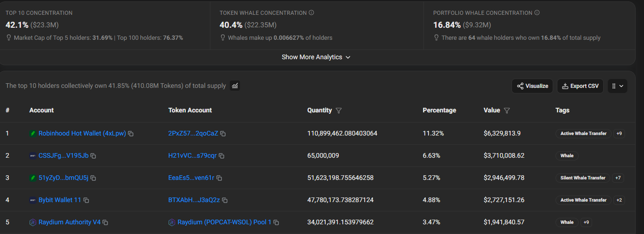Click Whale tag on Raydium Authority V4 row
Viewport: 644px width, 234px height.
(x=567, y=222)
